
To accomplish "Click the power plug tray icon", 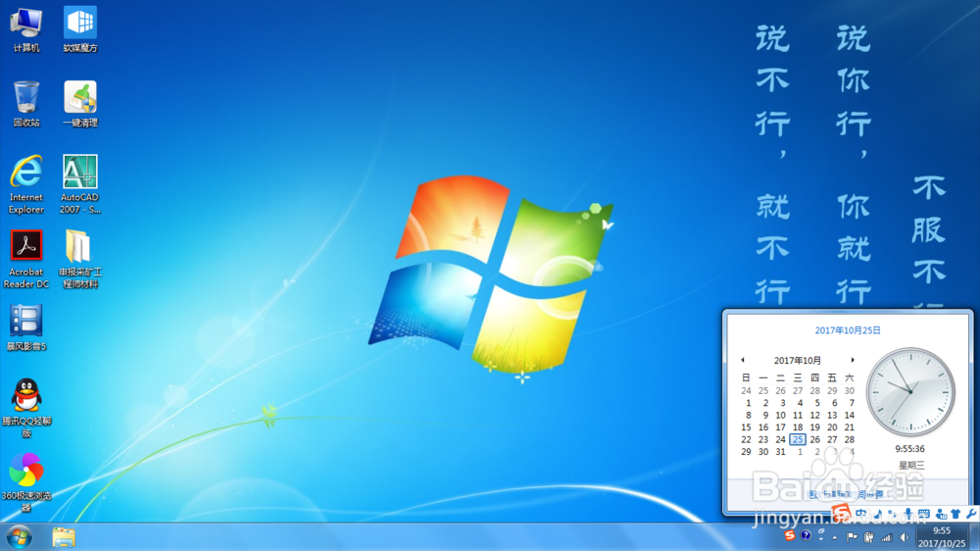I will [868, 536].
